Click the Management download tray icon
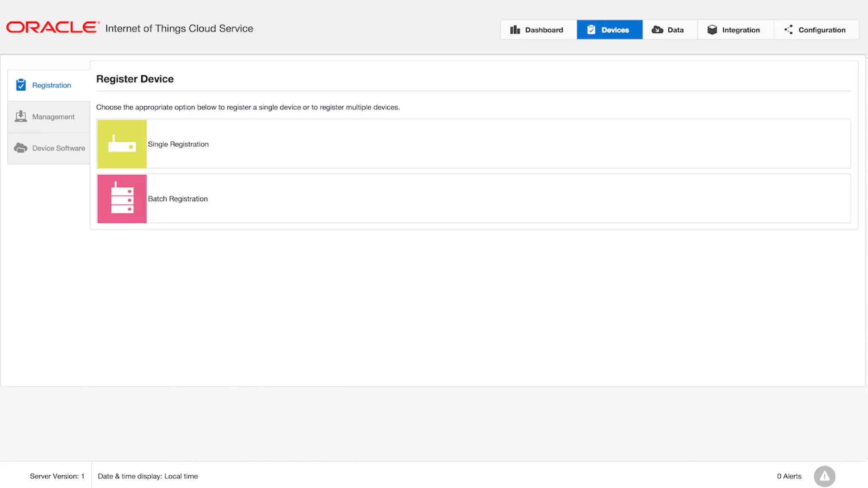 coord(21,116)
